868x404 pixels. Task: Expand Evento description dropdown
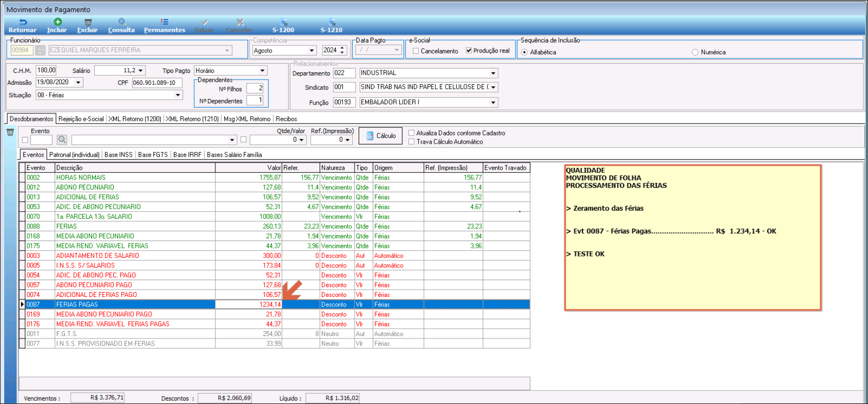coord(232,140)
